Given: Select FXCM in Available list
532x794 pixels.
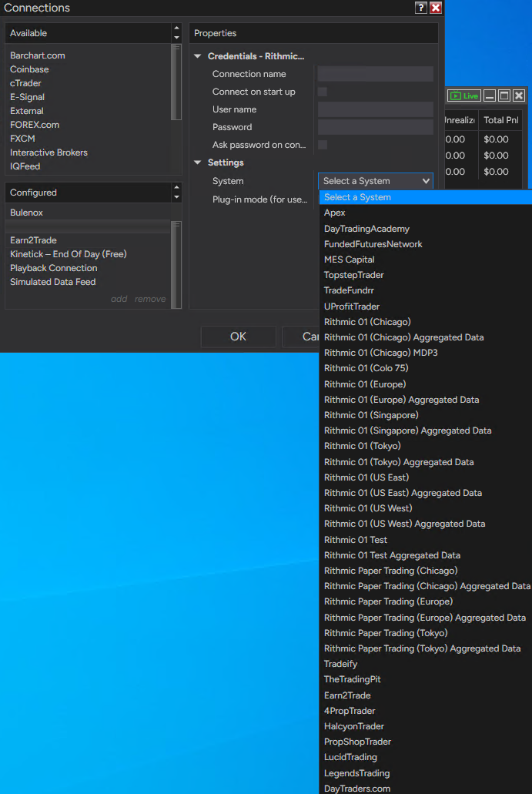Looking at the screenshot, I should pos(23,139).
